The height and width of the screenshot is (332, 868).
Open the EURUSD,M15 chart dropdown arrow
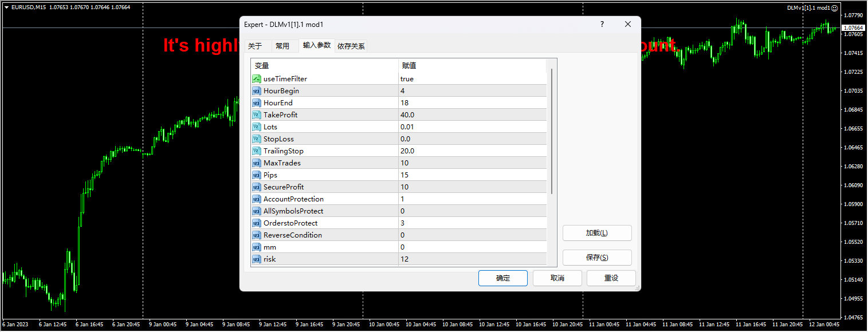[6, 7]
